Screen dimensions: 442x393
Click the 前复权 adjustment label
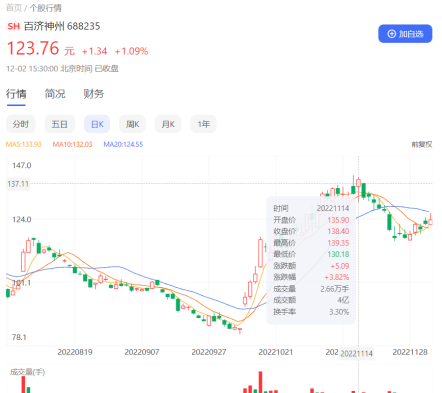coord(422,144)
